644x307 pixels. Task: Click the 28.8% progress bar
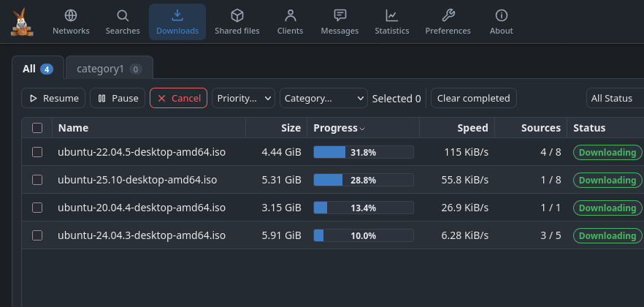pyautogui.click(x=364, y=180)
